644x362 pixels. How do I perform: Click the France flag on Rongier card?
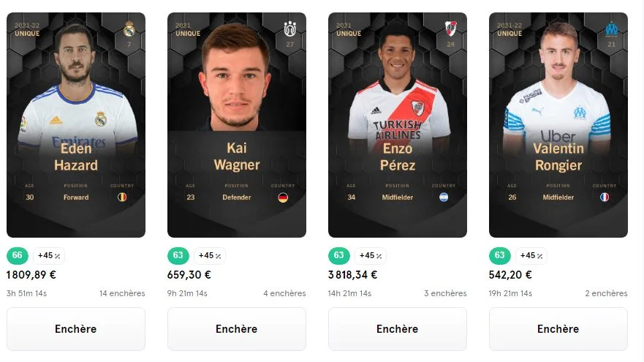coord(605,197)
